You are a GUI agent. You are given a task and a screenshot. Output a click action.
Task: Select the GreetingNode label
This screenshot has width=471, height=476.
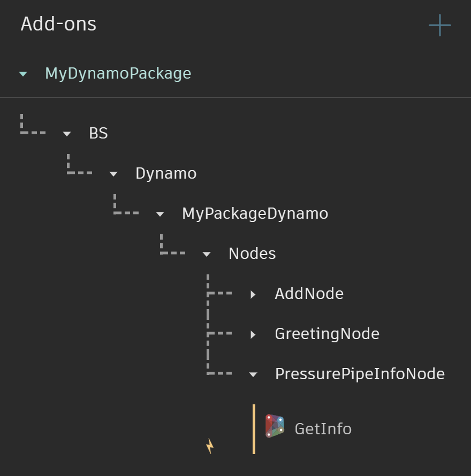pyautogui.click(x=327, y=334)
